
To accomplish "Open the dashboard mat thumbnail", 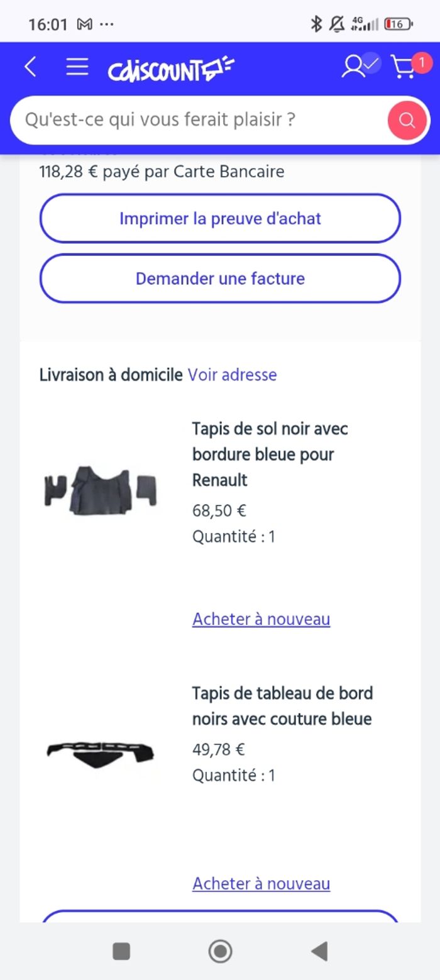I will pyautogui.click(x=101, y=752).
